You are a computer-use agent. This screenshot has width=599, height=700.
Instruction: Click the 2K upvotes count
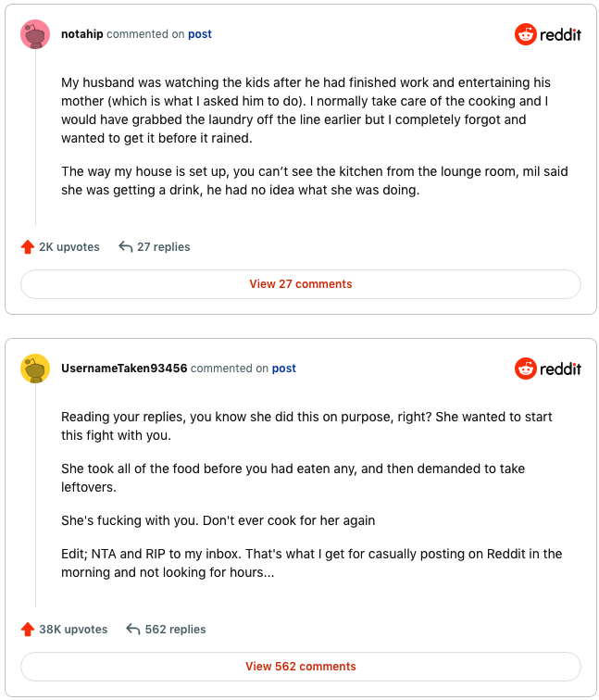tap(69, 247)
